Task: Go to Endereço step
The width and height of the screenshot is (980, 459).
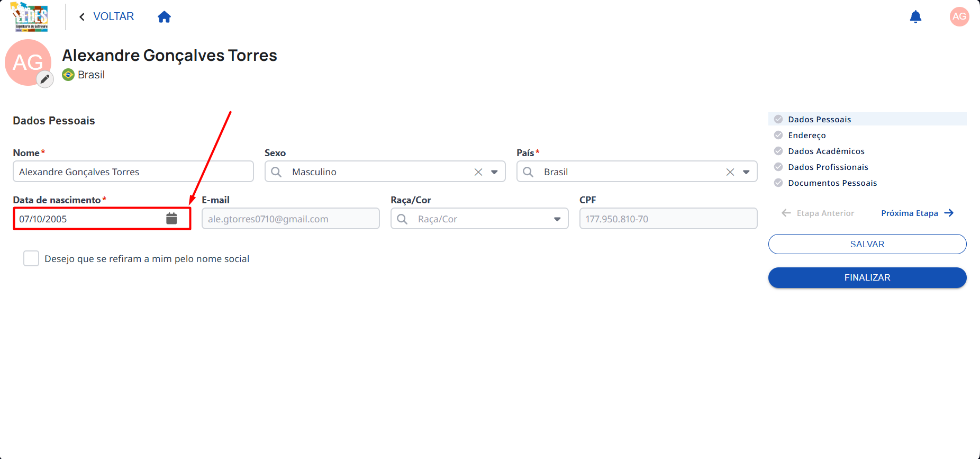Action: pos(807,135)
